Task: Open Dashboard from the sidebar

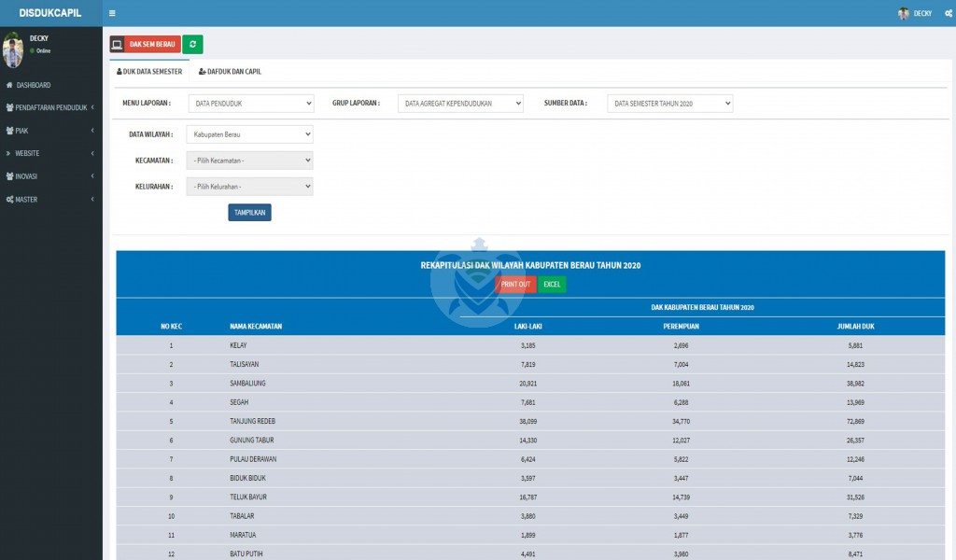Action: coord(33,85)
